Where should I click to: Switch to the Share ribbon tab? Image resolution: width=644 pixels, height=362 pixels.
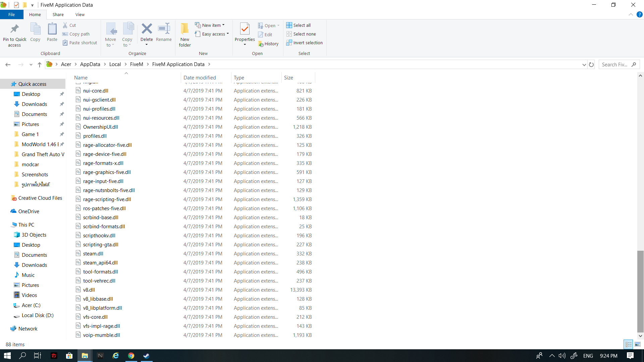[58, 14]
